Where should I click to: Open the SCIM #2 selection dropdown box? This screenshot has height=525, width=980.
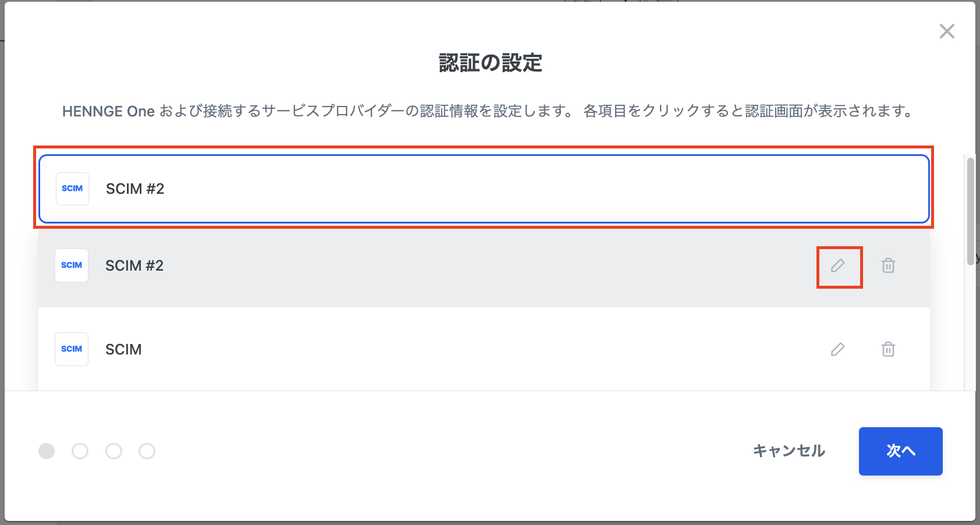point(484,189)
